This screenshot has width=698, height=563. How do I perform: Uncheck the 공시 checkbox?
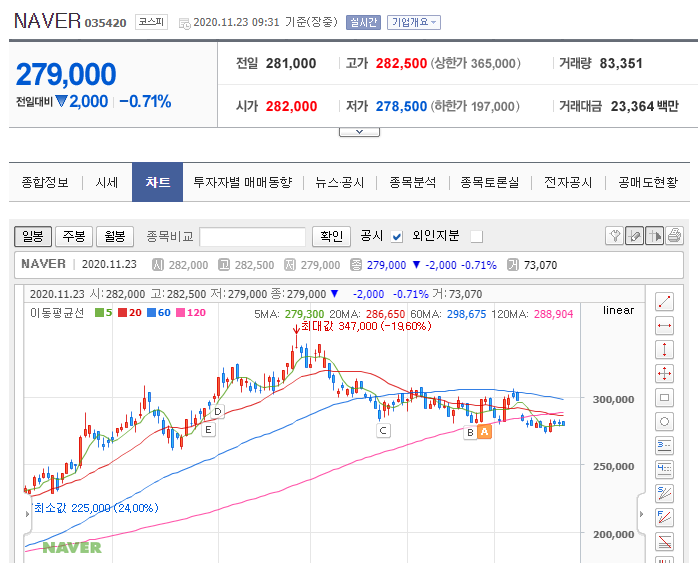click(x=397, y=236)
